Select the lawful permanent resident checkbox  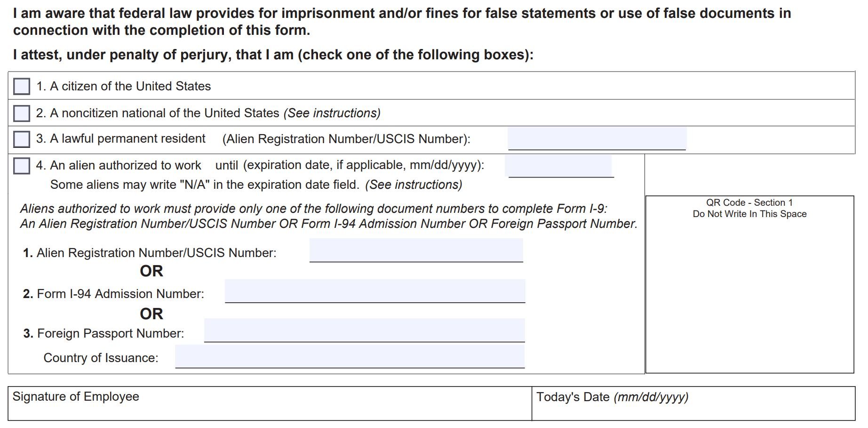coord(22,139)
